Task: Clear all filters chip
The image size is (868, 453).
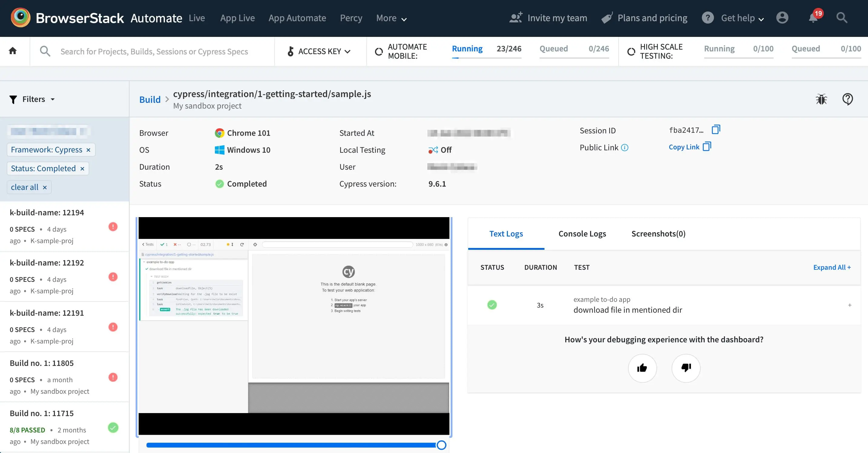Action: (x=29, y=187)
